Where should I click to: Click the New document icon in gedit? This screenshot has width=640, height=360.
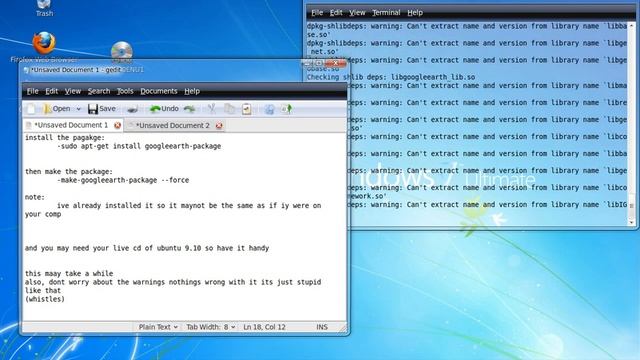(x=31, y=109)
